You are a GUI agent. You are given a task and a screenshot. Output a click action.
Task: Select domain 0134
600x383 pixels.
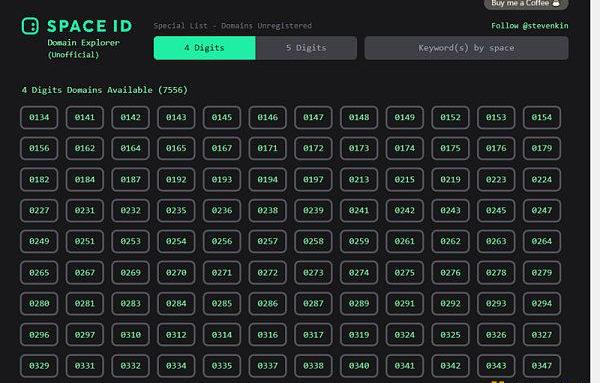click(x=39, y=117)
